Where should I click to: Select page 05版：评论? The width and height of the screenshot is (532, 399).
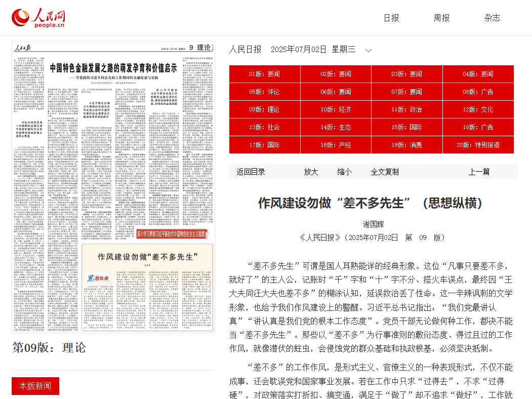265,92
